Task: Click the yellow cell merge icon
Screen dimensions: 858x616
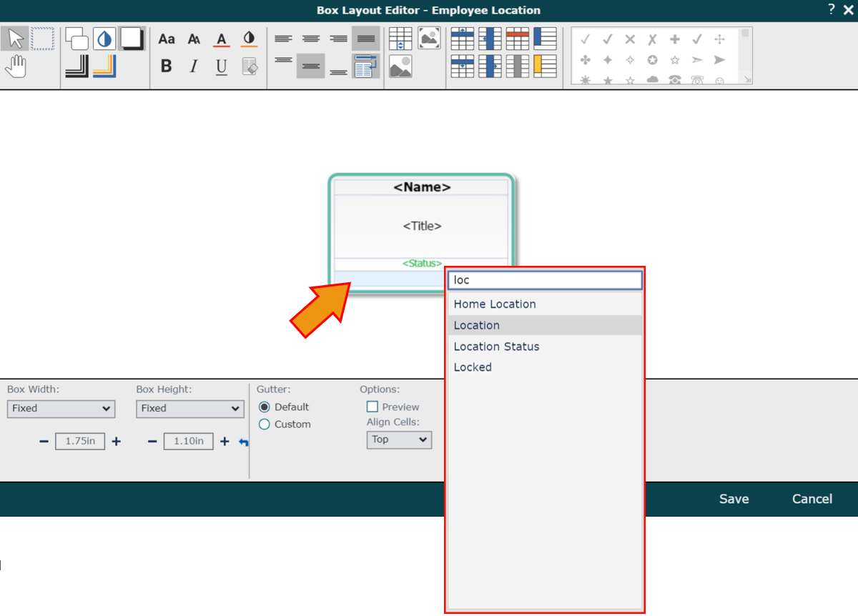Action: pos(545,66)
